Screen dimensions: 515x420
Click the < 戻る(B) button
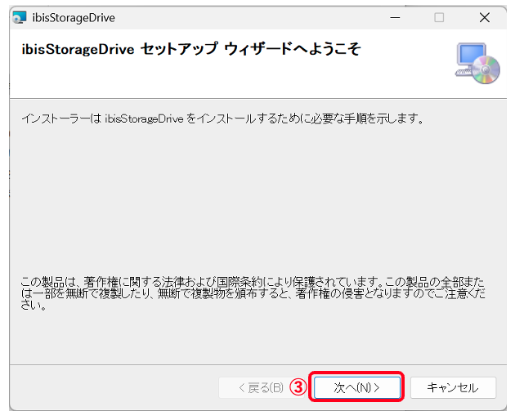[x=261, y=388]
